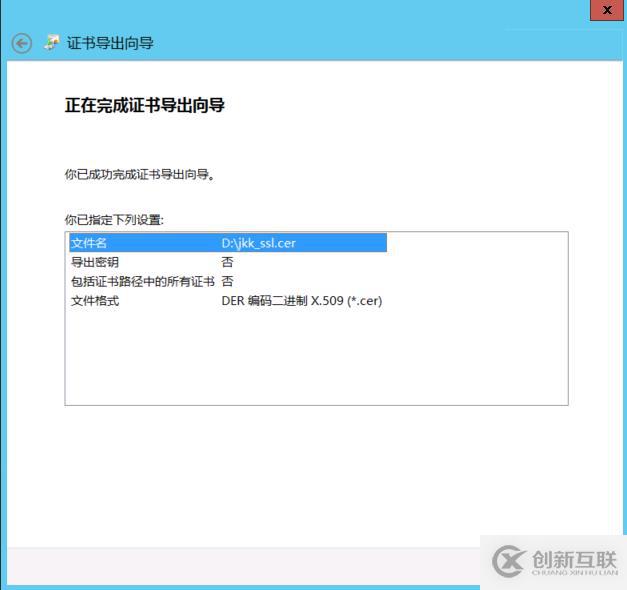Screen dimensions: 627x590
Task: Go back using the wizard arrow button
Action: point(22,43)
